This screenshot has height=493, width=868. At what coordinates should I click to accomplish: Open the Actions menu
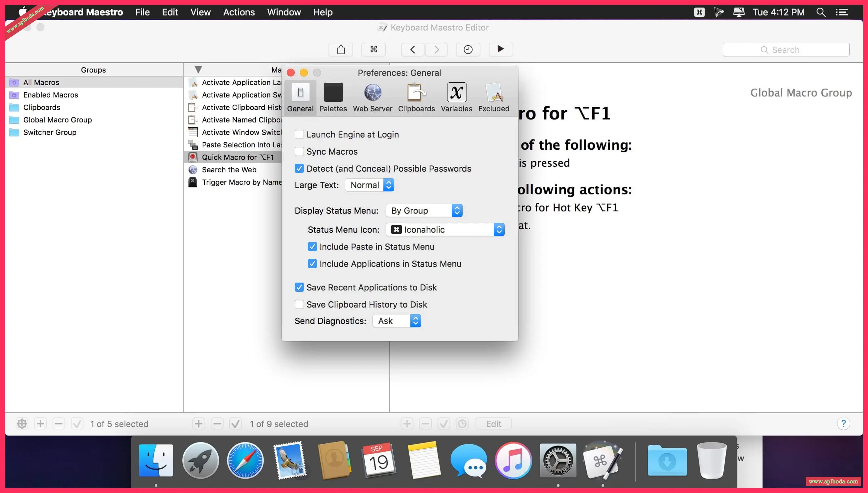coord(239,12)
